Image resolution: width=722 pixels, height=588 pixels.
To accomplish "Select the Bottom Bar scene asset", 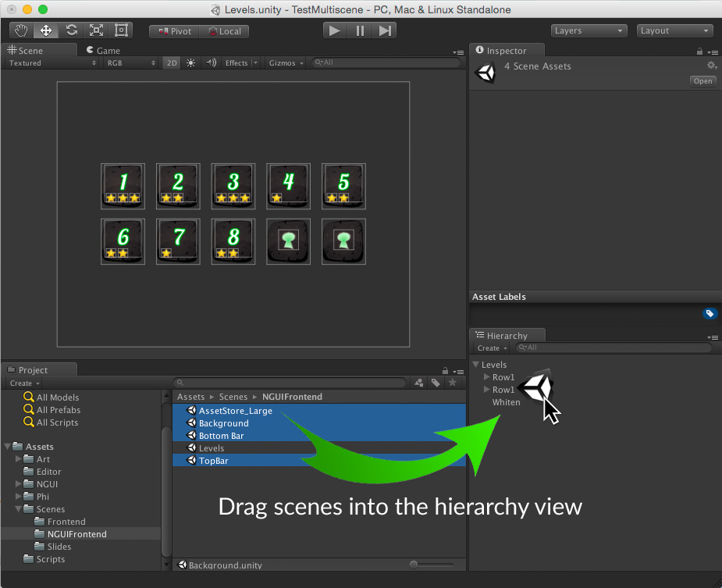I will [x=319, y=436].
